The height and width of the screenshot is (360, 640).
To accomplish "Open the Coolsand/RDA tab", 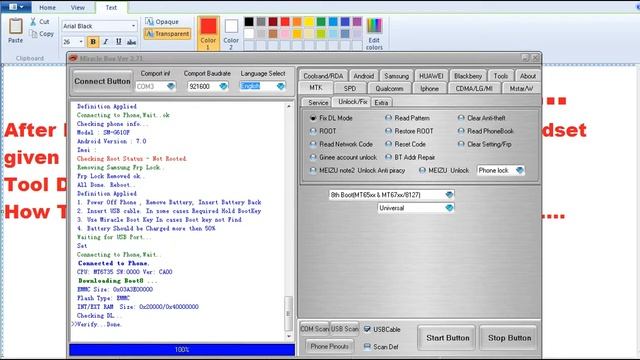I will tap(323, 76).
